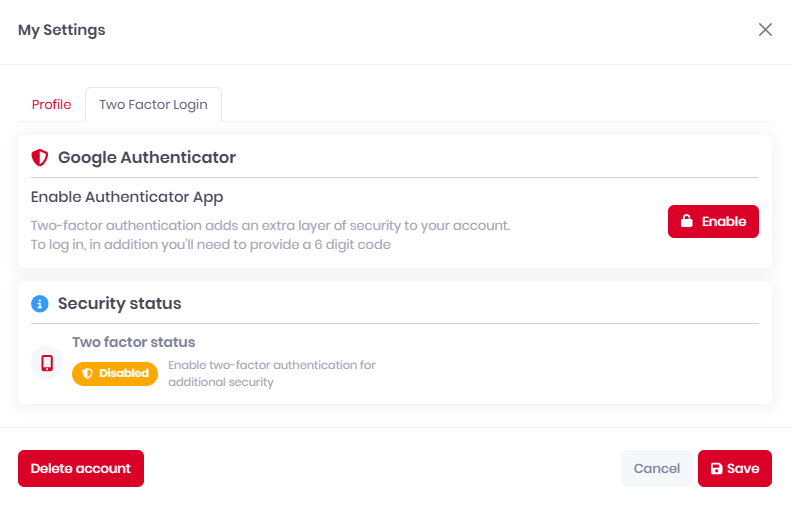Click the My Settings dialog title
The width and height of the screenshot is (792, 507).
pos(62,30)
